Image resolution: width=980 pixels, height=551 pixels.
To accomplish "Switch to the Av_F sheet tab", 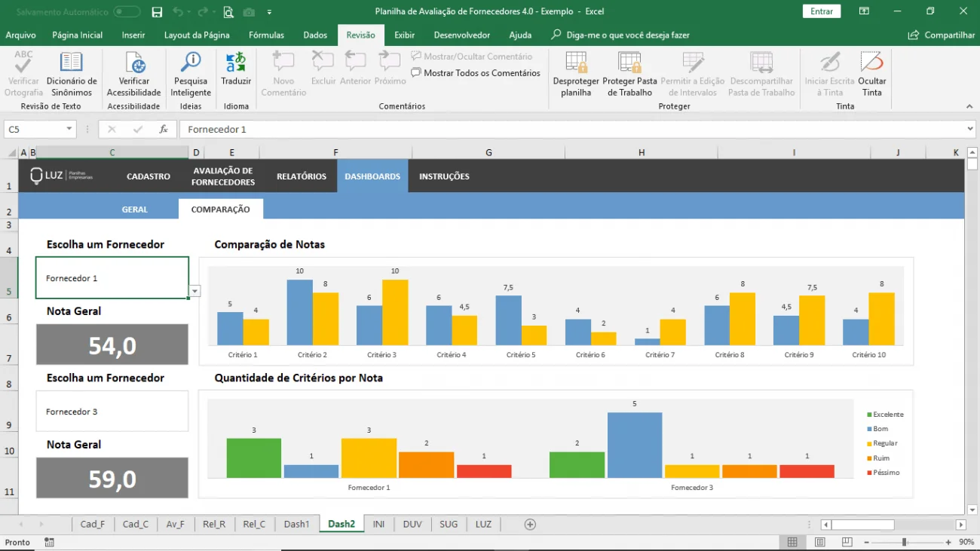I will point(175,524).
